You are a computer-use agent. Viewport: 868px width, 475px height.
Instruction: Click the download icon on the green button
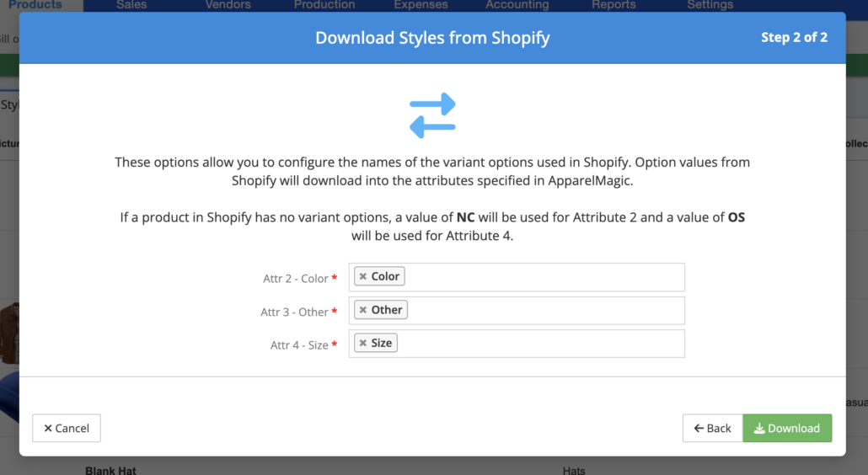[x=759, y=428]
